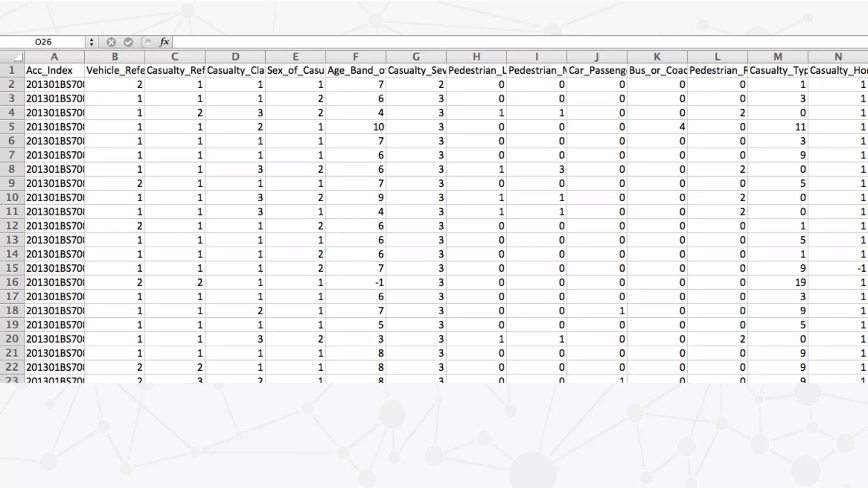Screen dimensions: 868x488
Task: Select column M header
Action: 778,57
